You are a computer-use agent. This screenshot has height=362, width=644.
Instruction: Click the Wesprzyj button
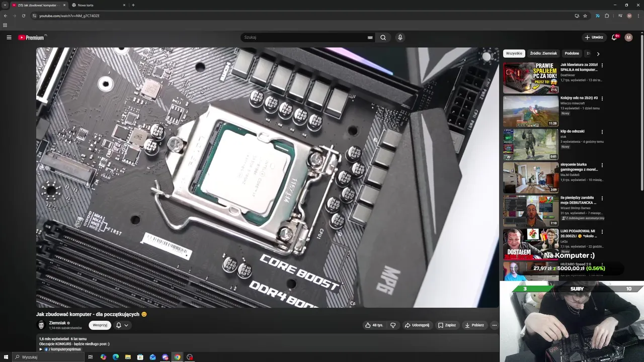(100, 325)
